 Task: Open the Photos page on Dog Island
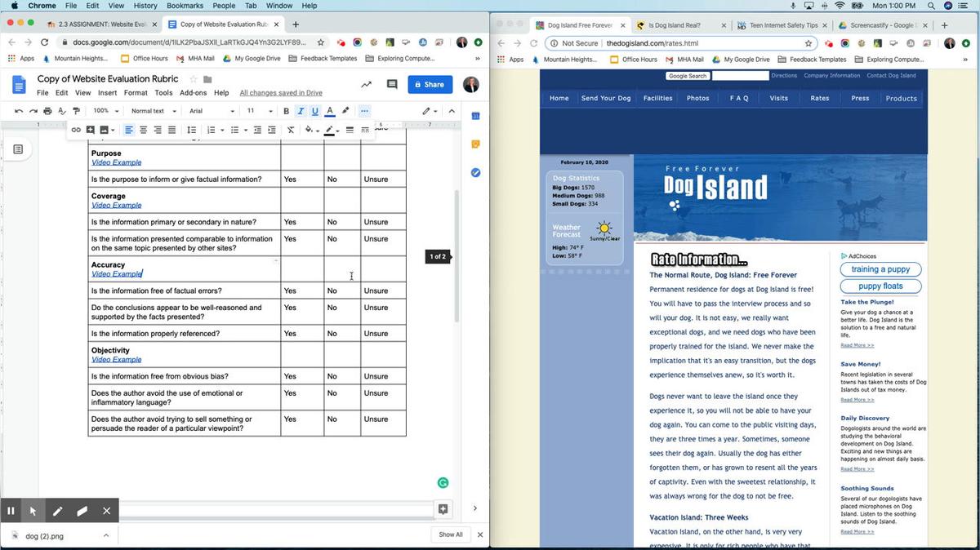click(x=697, y=98)
